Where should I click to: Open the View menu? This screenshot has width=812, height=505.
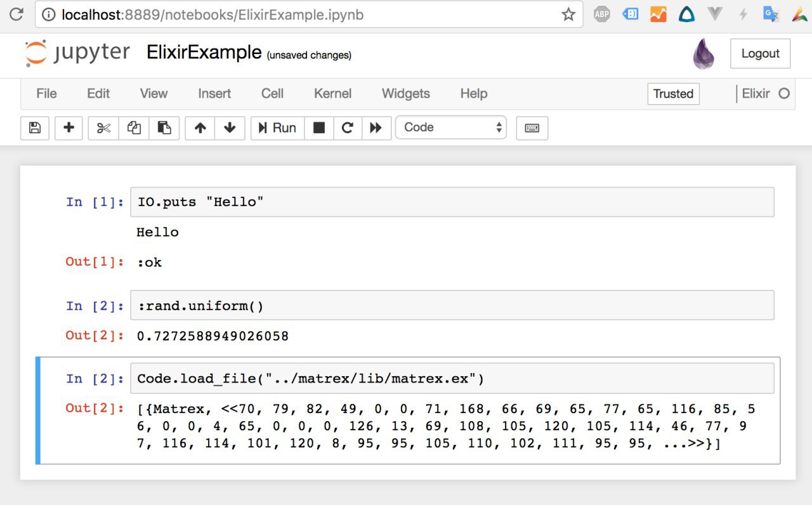tap(154, 93)
